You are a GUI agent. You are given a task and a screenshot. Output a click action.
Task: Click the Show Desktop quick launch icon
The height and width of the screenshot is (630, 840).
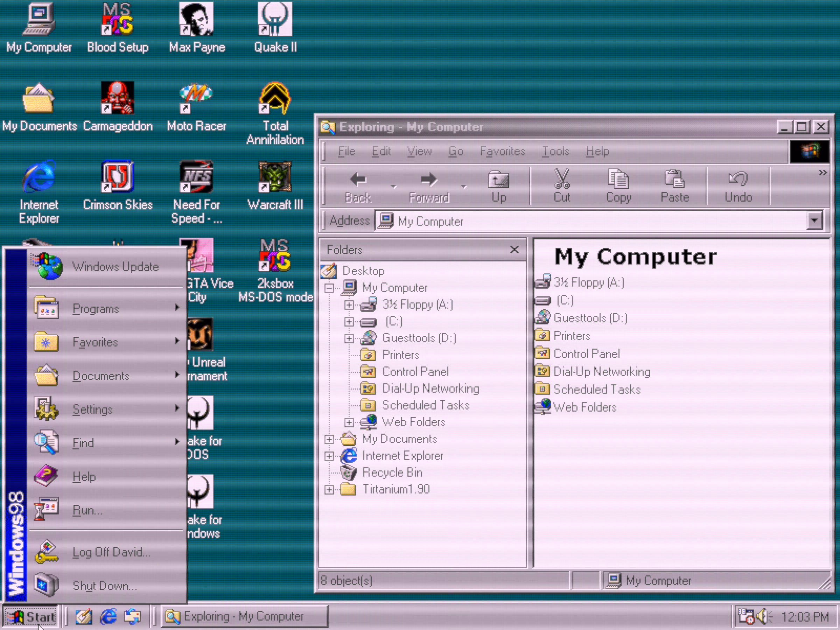tap(84, 617)
